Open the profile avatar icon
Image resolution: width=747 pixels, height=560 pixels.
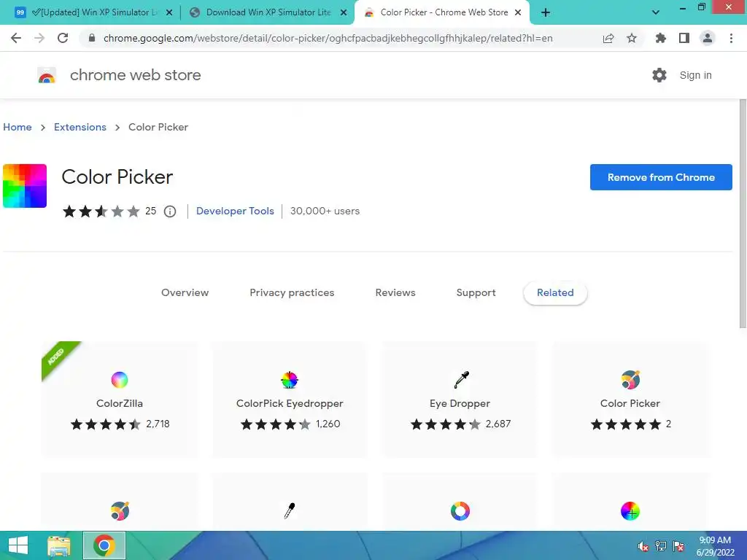coord(708,38)
